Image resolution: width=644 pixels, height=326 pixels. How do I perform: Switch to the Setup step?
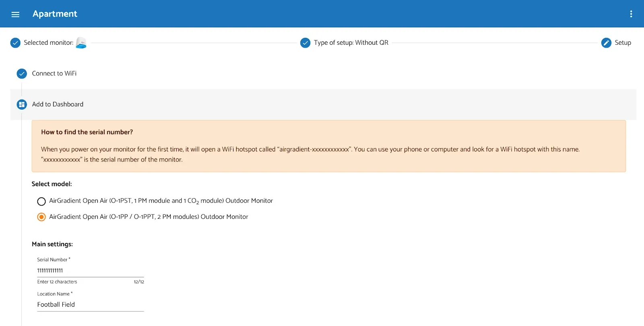coord(622,42)
